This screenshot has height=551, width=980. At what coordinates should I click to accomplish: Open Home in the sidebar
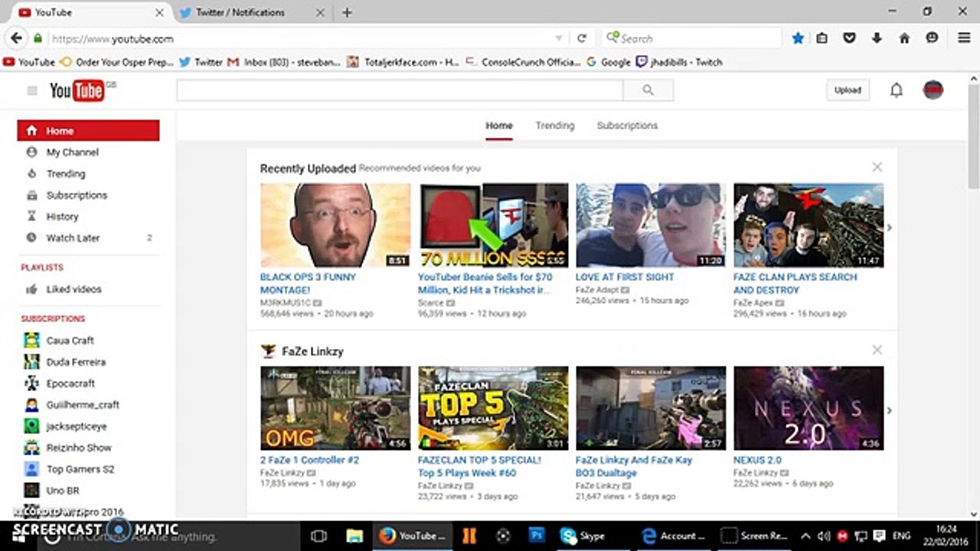coord(88,131)
